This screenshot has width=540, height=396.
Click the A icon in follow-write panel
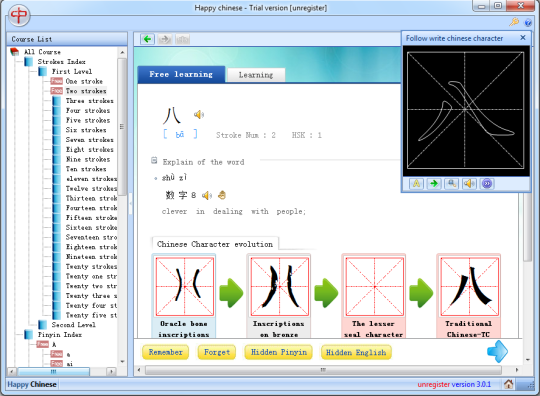(416, 184)
